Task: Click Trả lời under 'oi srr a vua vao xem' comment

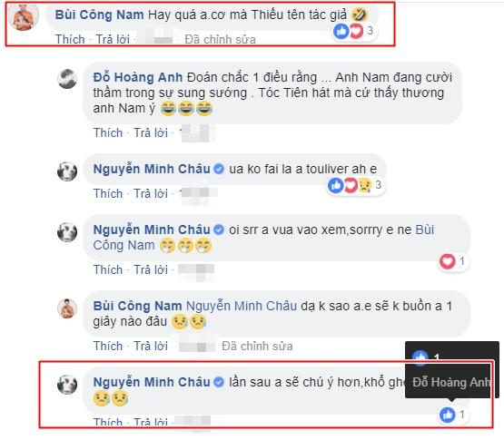Action: tap(151, 269)
